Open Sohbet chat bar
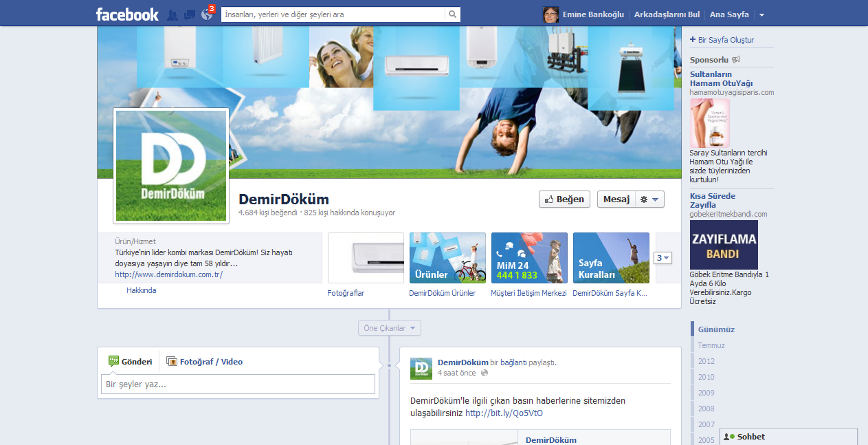Viewport: 868px width, 445px height. coord(788,437)
